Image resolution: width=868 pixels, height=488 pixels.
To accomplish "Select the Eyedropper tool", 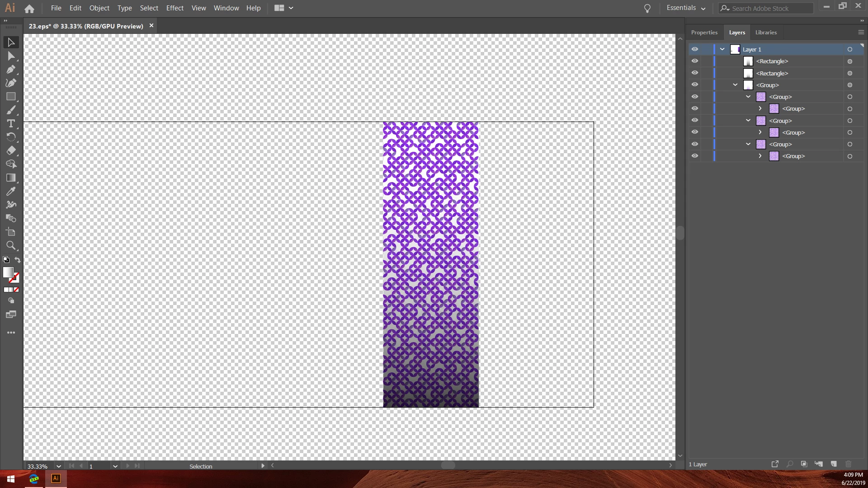I will [11, 192].
